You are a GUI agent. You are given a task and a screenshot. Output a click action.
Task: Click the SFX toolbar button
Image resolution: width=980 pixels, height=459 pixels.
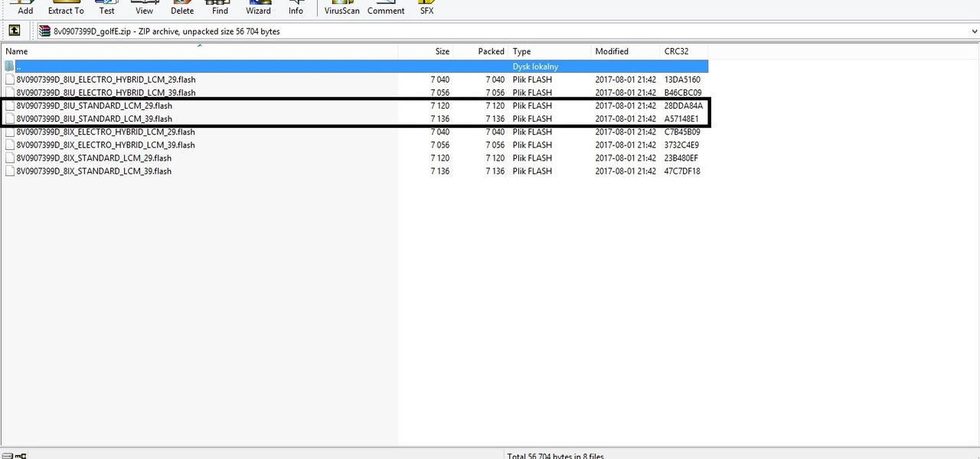click(426, 8)
